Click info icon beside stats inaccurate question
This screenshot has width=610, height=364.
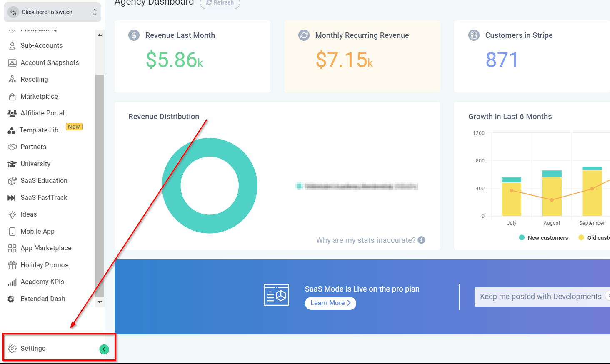click(421, 240)
